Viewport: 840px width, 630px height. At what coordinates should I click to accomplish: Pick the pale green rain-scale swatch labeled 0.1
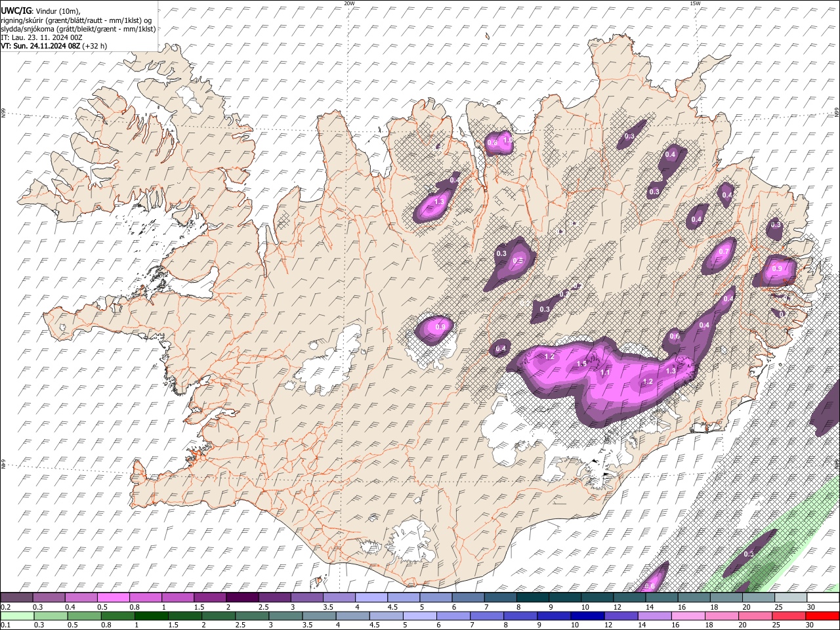pyautogui.click(x=16, y=616)
